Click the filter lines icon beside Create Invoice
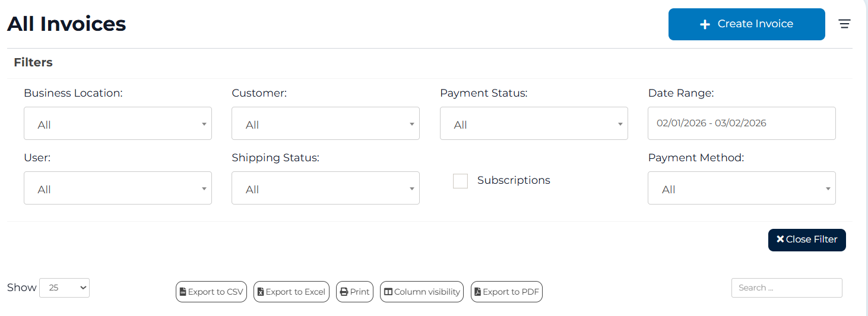This screenshot has width=868, height=316. pos(844,24)
